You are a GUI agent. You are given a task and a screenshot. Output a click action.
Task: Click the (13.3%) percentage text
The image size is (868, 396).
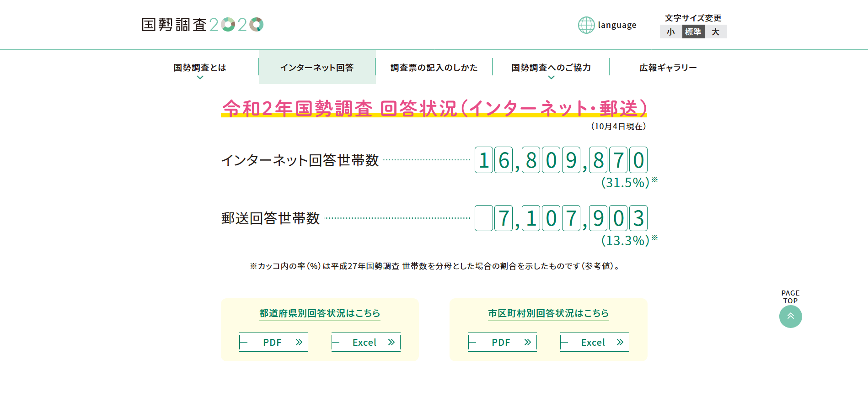click(625, 241)
